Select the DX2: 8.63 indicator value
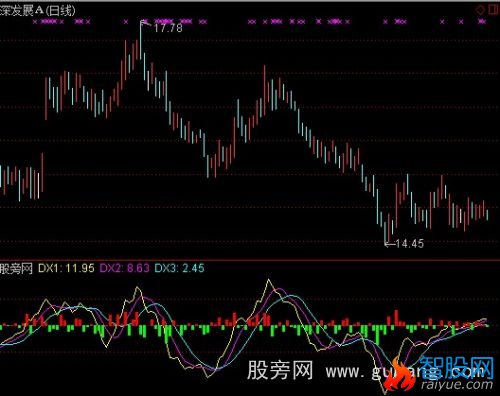This screenshot has width=500, height=396. tap(124, 268)
